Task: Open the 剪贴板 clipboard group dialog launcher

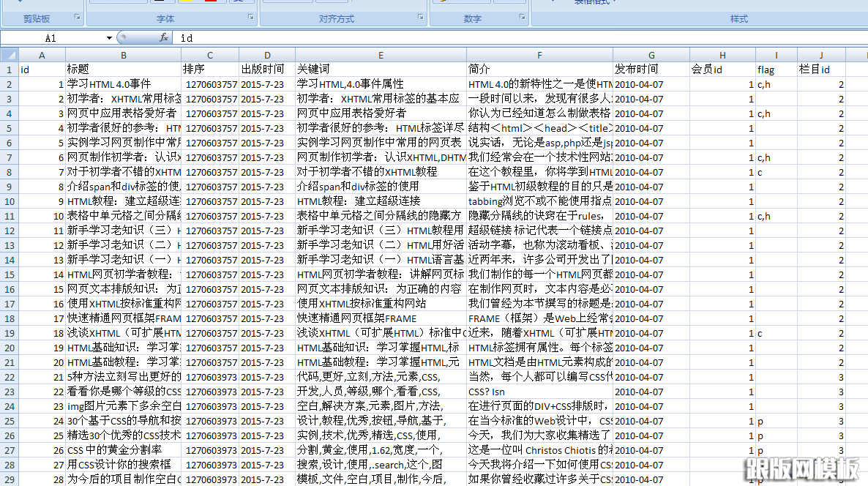Action: (x=78, y=18)
